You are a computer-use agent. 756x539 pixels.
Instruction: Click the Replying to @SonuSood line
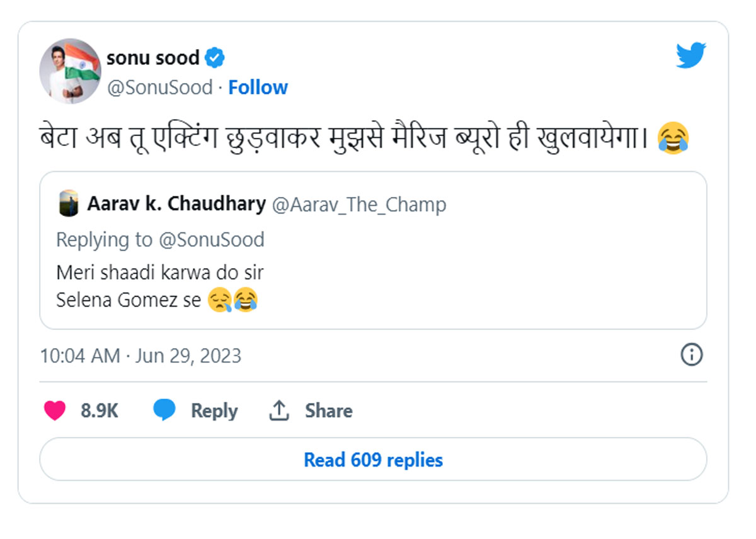(x=160, y=239)
